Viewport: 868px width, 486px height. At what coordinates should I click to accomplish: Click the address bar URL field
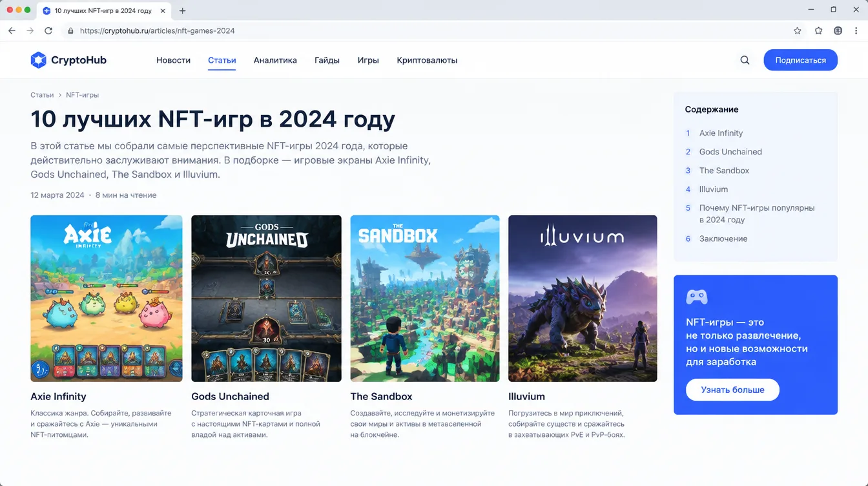(x=426, y=30)
